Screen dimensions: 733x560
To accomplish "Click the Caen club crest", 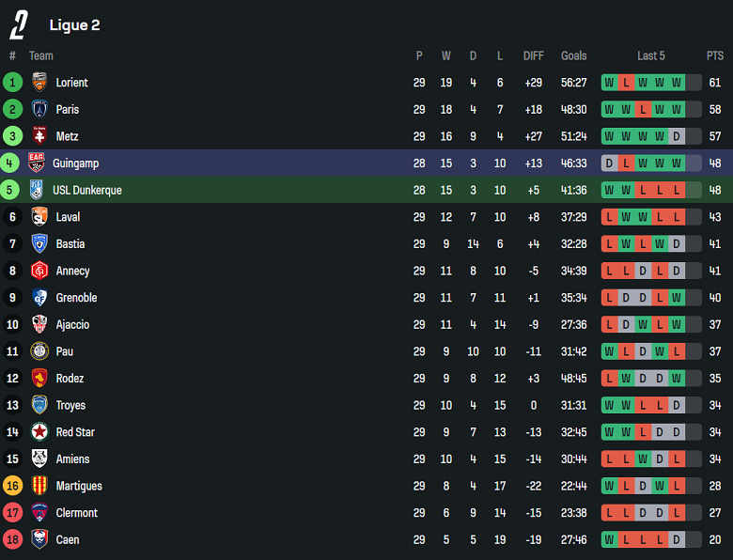I will (39, 539).
